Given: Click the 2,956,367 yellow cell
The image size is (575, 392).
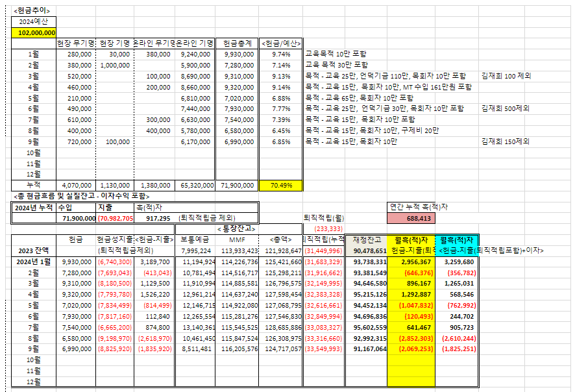Looking at the screenshot, I should pyautogui.click(x=411, y=262).
